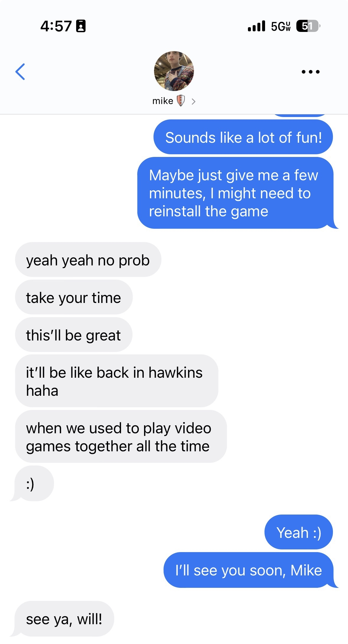The width and height of the screenshot is (348, 644).
Task: Tap the 4:57 clock in status bar
Action: coord(56,26)
